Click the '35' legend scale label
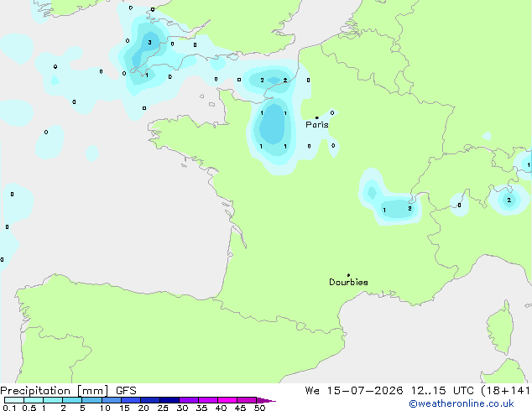This screenshot has width=532, height=411. coord(201,408)
